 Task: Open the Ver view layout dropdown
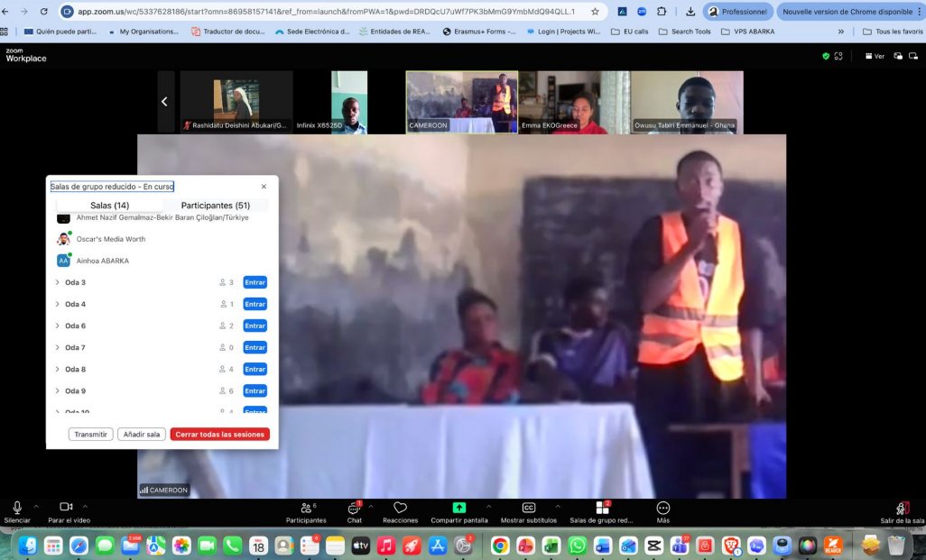874,56
